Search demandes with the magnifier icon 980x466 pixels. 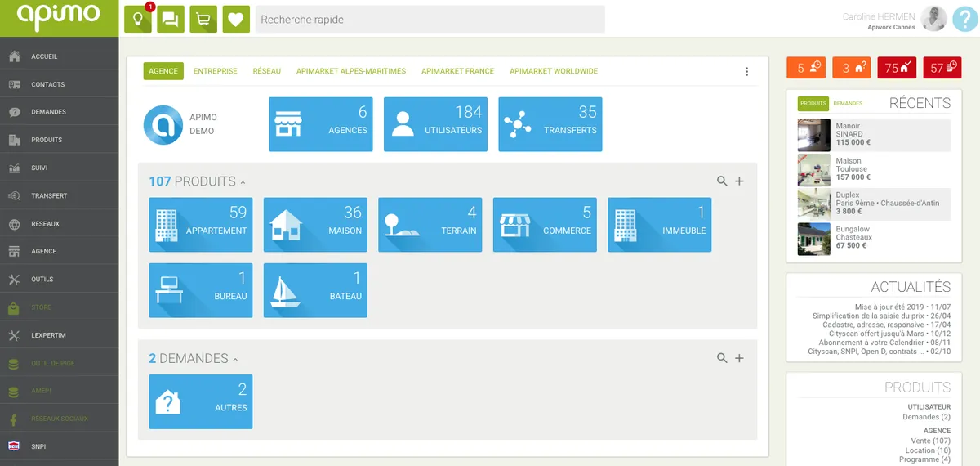click(722, 358)
